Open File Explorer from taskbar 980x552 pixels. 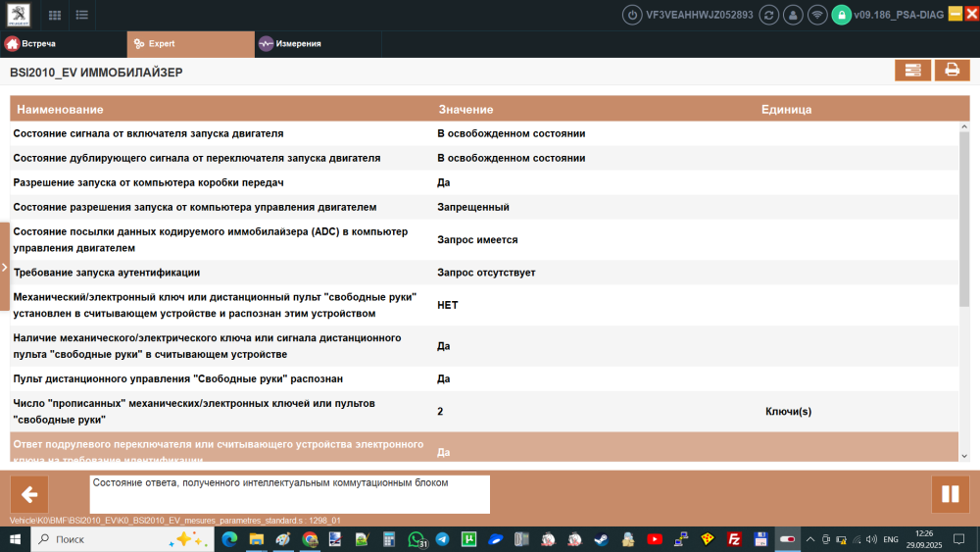(256, 539)
